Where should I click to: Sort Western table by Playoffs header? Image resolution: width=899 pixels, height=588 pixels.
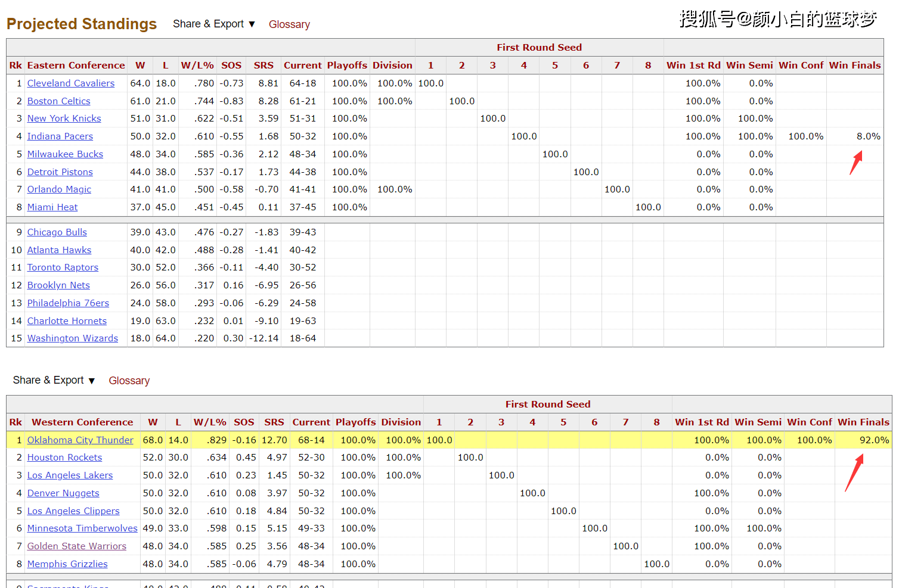pos(356,422)
